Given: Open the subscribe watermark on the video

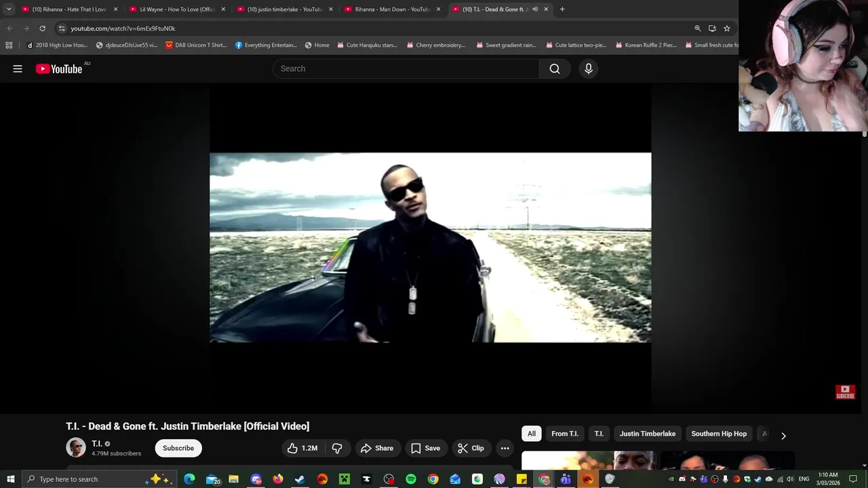Looking at the screenshot, I should [845, 392].
